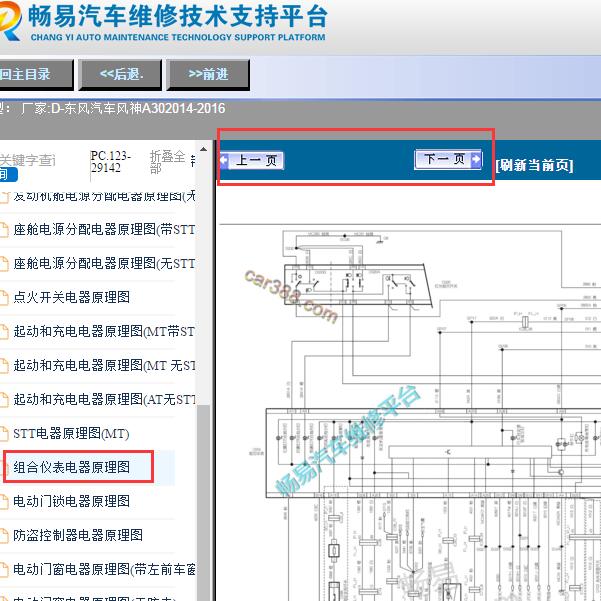This screenshot has width=601, height=601.
Task: Open next page with 下一页 button
Action: click(448, 159)
